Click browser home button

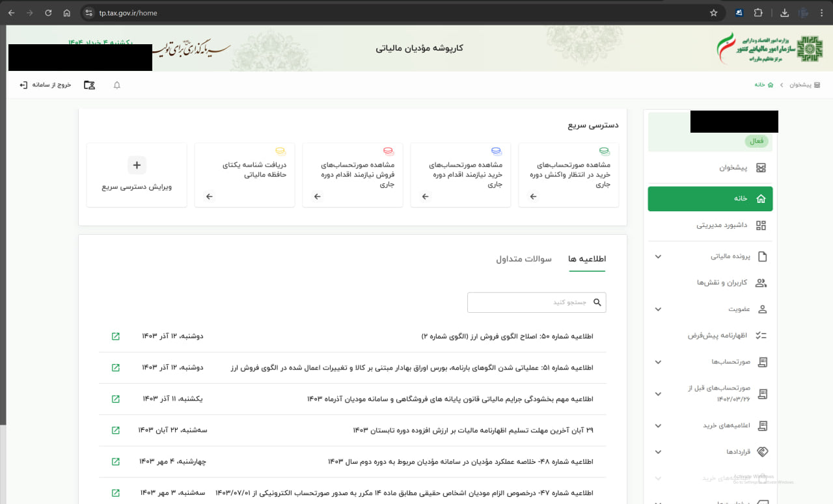pyautogui.click(x=67, y=12)
